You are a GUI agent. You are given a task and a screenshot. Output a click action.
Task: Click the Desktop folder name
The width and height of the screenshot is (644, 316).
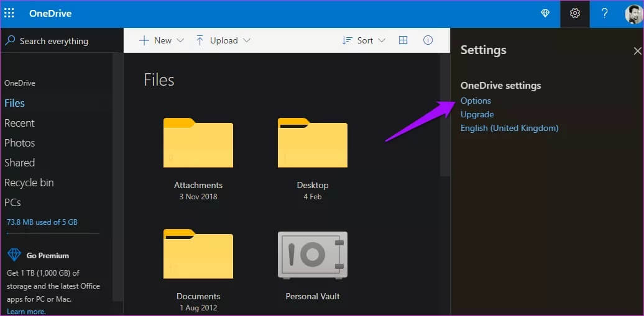click(313, 185)
